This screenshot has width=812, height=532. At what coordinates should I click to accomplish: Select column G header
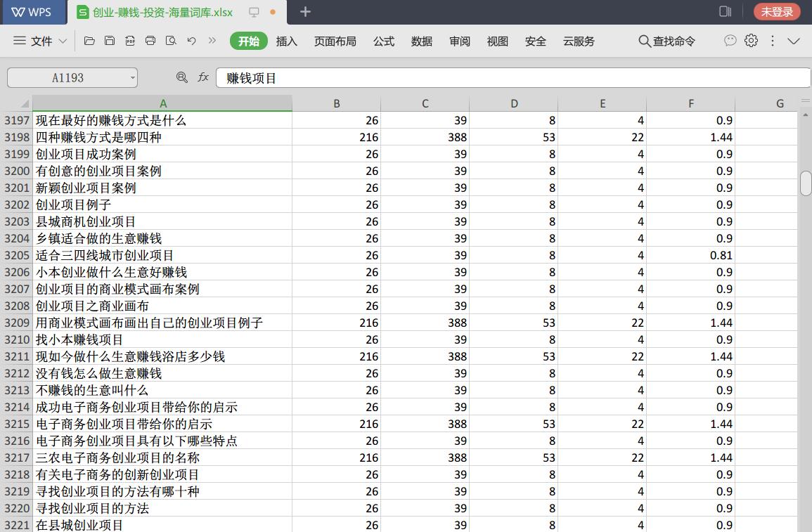click(780, 103)
